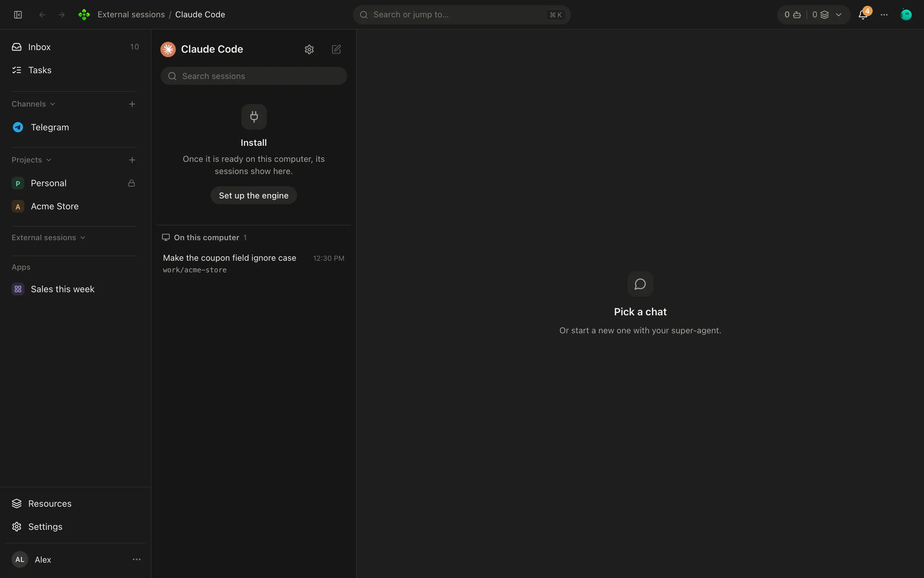
Task: Open Make the coupon field ignore case session
Action: point(253,263)
